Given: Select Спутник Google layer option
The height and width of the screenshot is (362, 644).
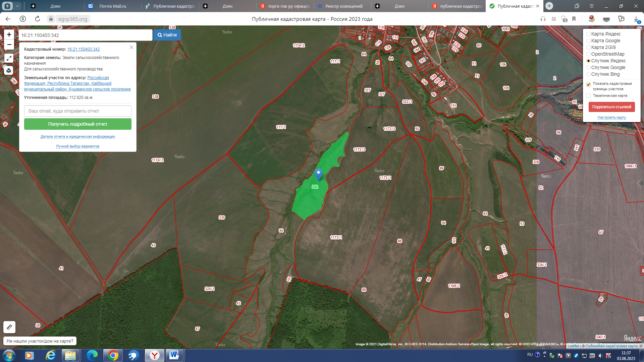Looking at the screenshot, I should [x=588, y=67].
